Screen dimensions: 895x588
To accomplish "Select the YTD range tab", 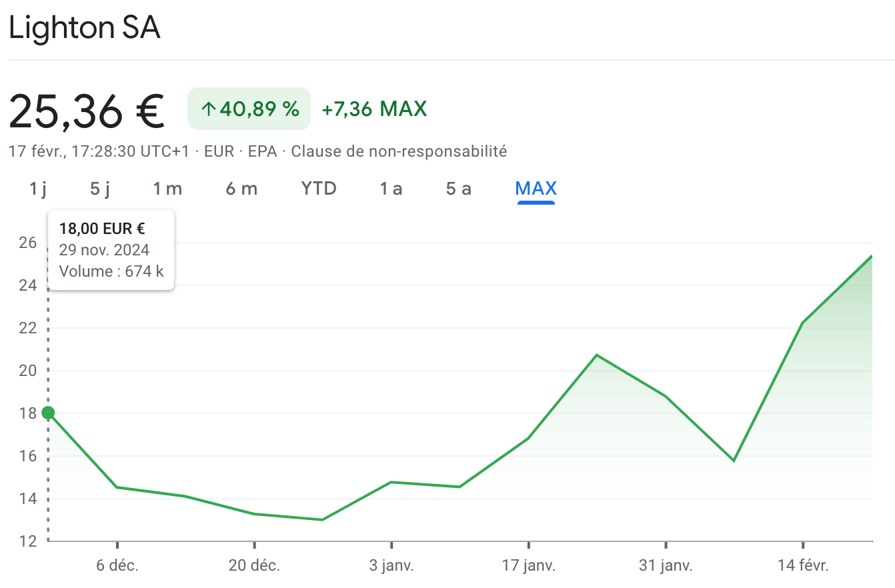I will coord(319,189).
